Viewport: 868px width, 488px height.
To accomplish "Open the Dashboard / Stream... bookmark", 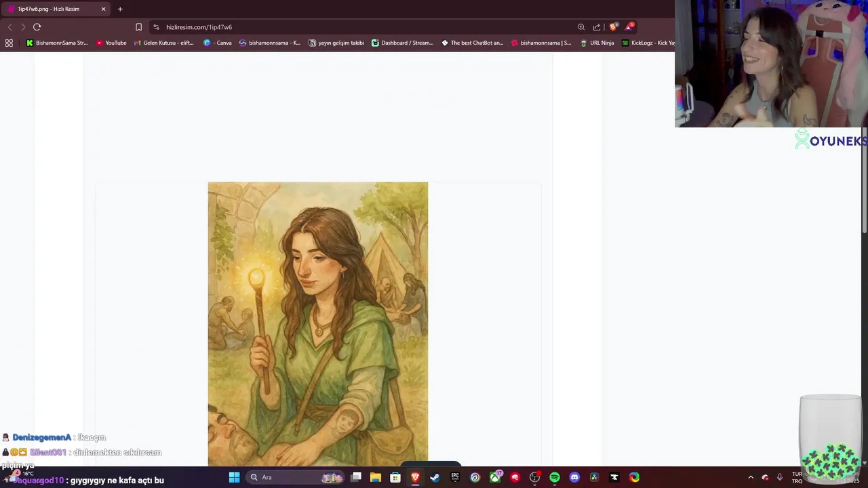I will 402,43.
